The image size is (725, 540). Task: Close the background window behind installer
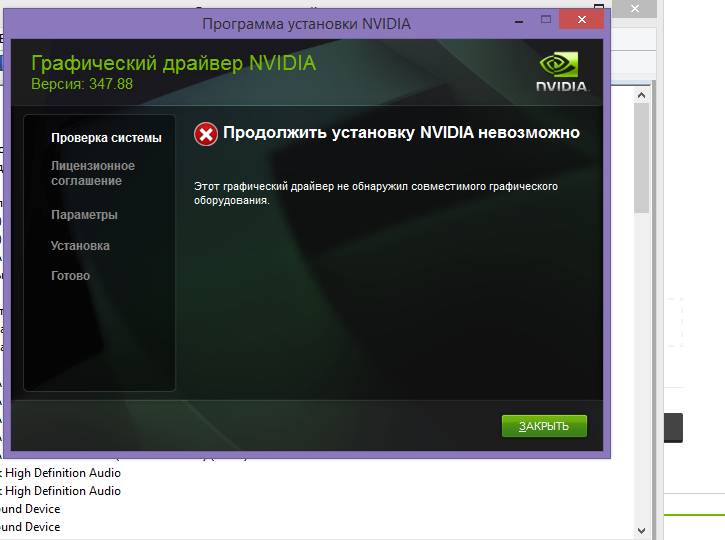click(x=635, y=8)
